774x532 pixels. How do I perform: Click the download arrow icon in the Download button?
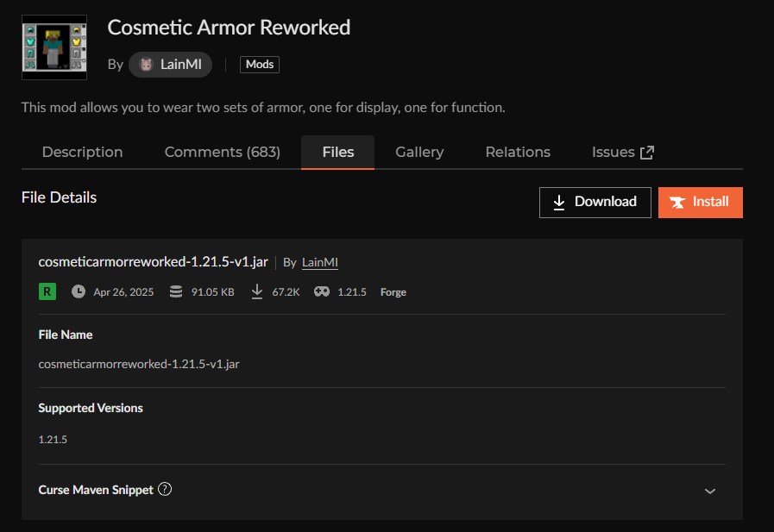tap(560, 202)
